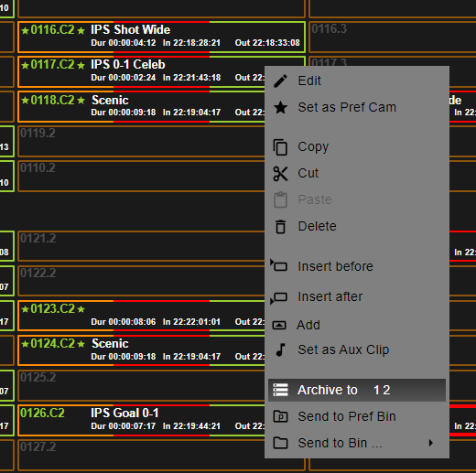476x473 pixels.
Task: Click Out 22:18:33:08 on clip 0116.C2
Action: click(267, 43)
